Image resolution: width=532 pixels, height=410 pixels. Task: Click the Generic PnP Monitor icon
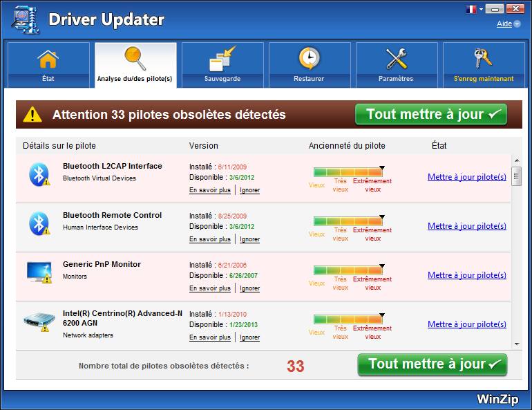click(x=39, y=272)
